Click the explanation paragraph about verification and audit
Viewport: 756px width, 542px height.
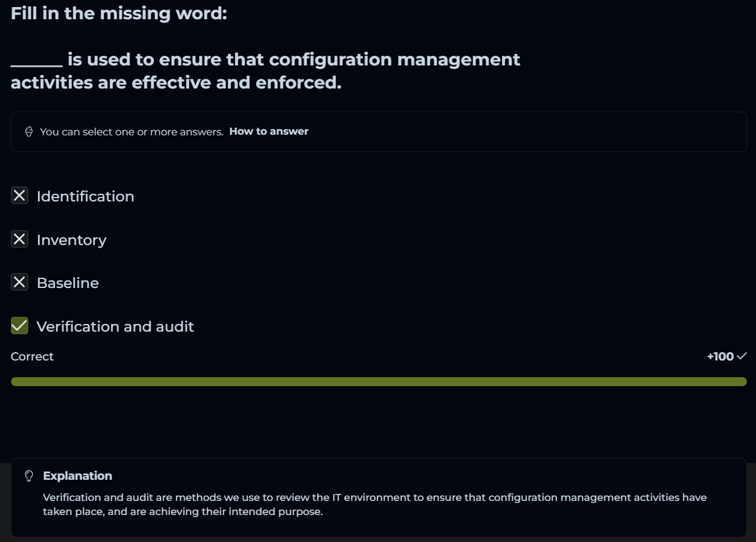pyautogui.click(x=375, y=505)
